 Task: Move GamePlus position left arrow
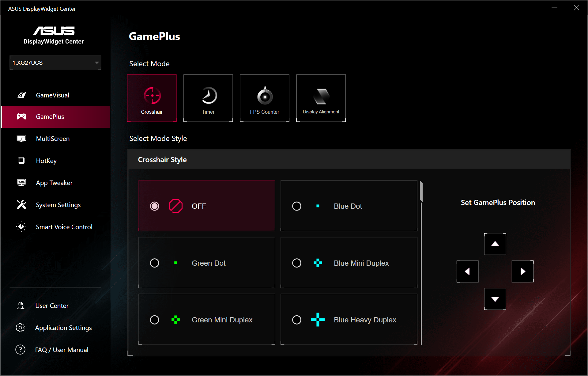[x=467, y=272]
